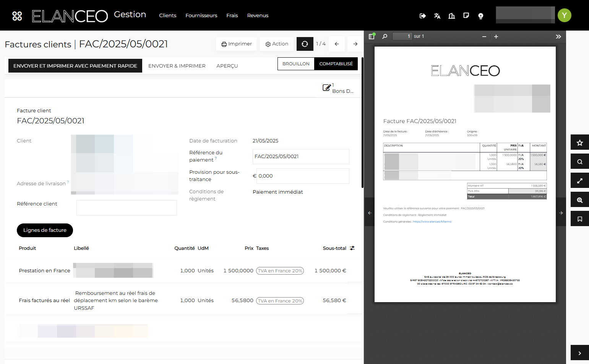The image size is (589, 364).
Task: Click the TVA en France 20% tag on Prestation row
Action: 280,271
